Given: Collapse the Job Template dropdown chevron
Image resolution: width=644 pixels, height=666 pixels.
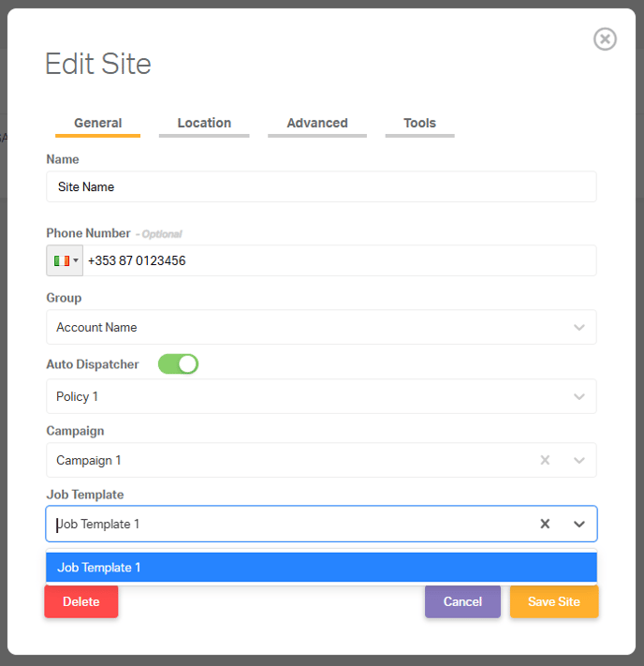Looking at the screenshot, I should pos(579,525).
